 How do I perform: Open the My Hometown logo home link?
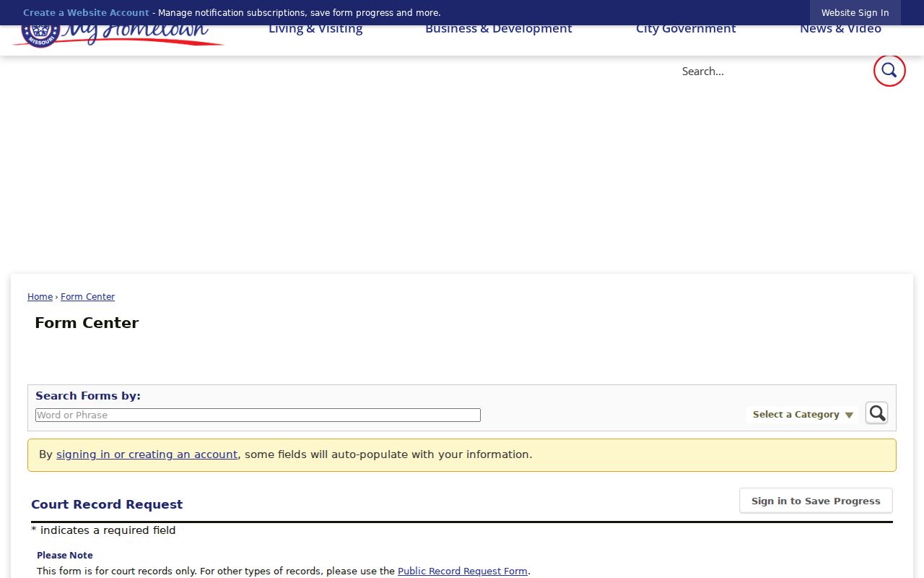coord(118,37)
